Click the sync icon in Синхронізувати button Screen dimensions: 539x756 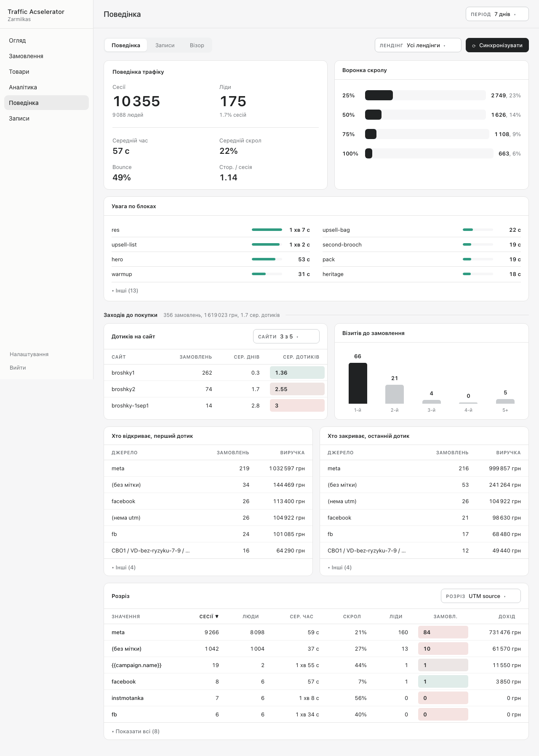pyautogui.click(x=474, y=46)
